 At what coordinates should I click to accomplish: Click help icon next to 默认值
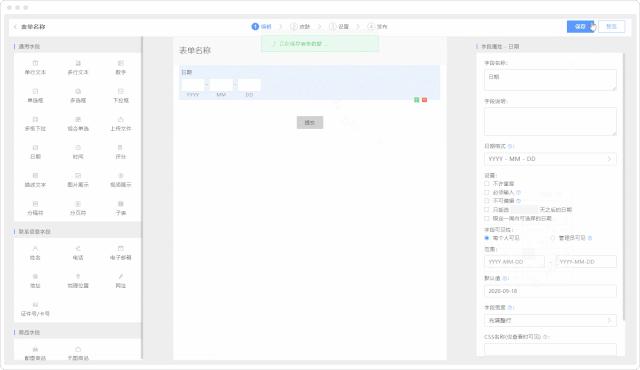pyautogui.click(x=505, y=278)
